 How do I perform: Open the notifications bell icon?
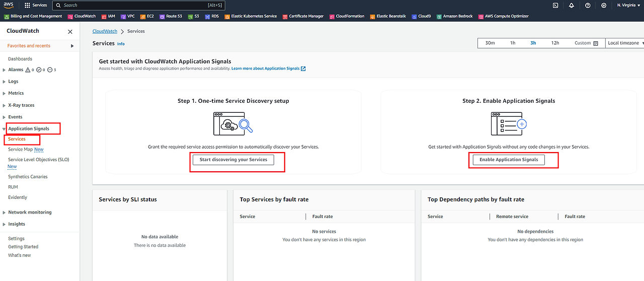pos(572,5)
